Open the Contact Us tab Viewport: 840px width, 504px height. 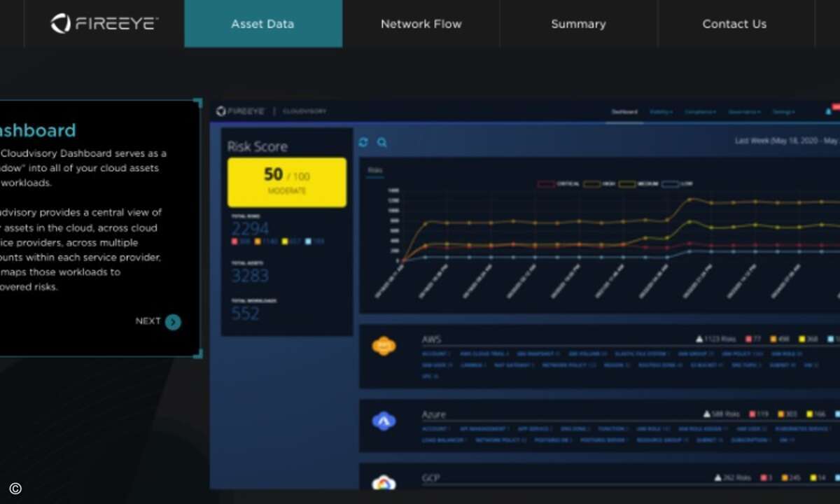pyautogui.click(x=735, y=24)
